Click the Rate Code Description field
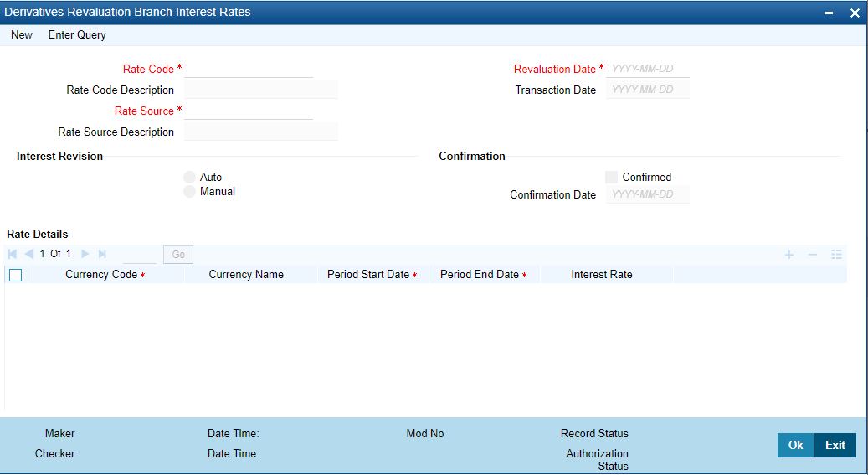The width and height of the screenshot is (868, 475). point(260,90)
